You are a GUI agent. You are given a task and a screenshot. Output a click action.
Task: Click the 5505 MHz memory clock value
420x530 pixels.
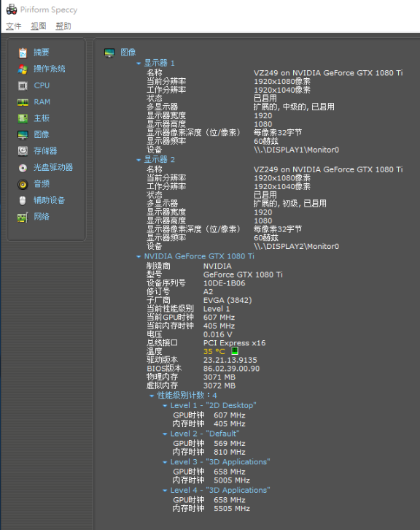pos(232,508)
